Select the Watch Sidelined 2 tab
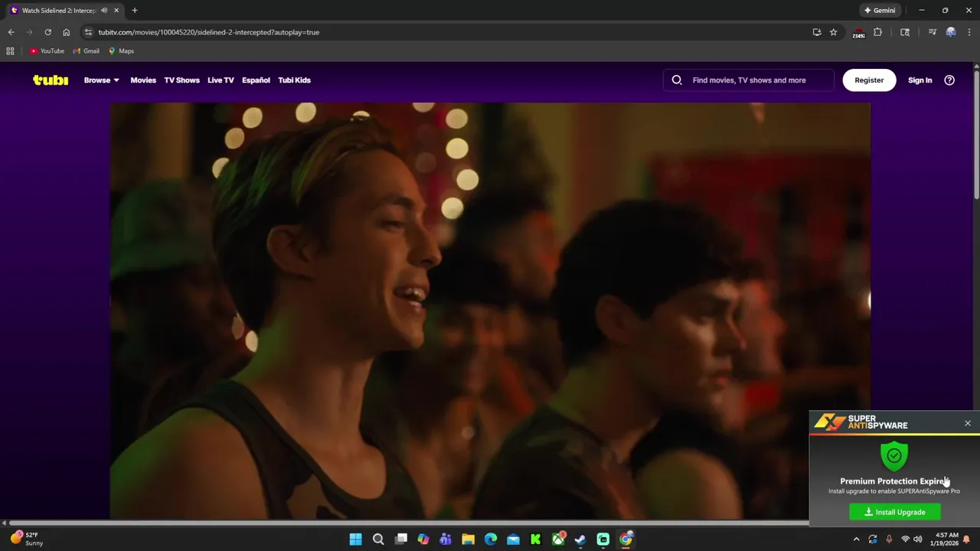 click(64, 11)
